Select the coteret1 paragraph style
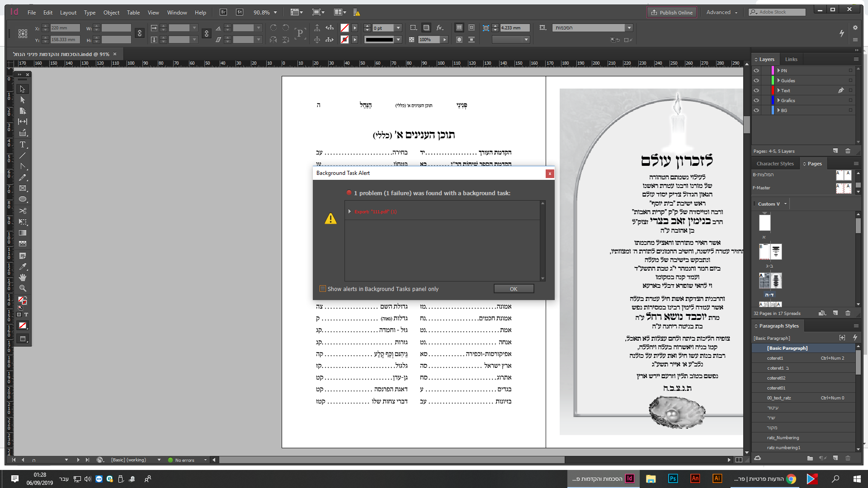Viewport: 868px width, 488px height. coord(775,358)
